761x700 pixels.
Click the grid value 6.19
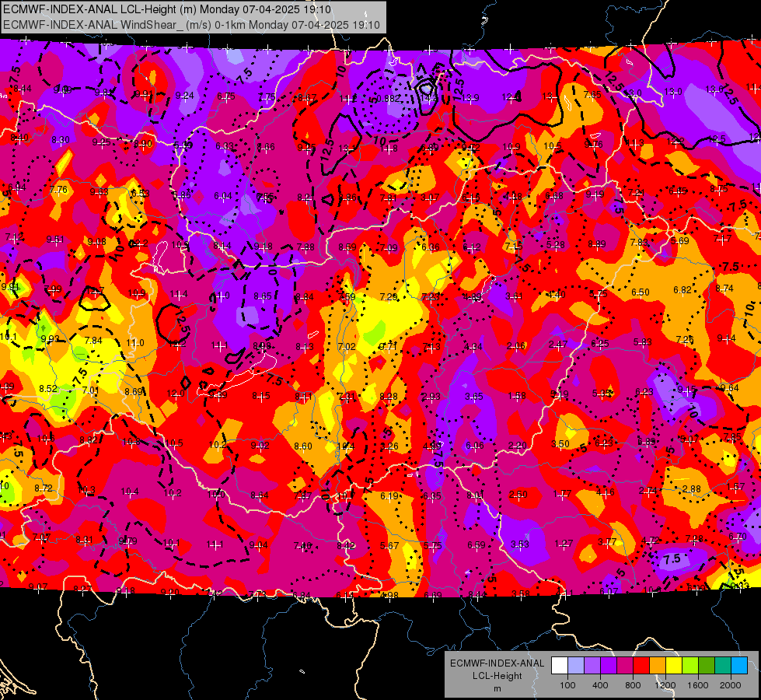tap(389, 496)
